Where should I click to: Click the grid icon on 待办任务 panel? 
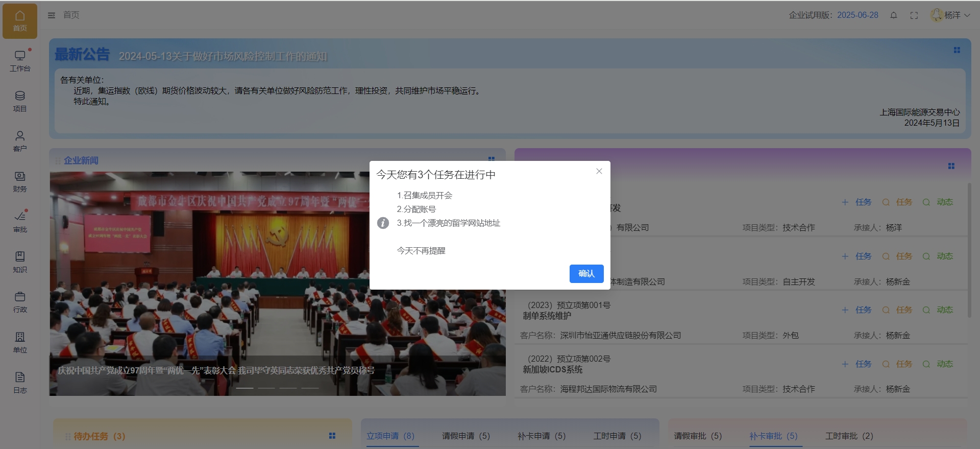pyautogui.click(x=332, y=436)
